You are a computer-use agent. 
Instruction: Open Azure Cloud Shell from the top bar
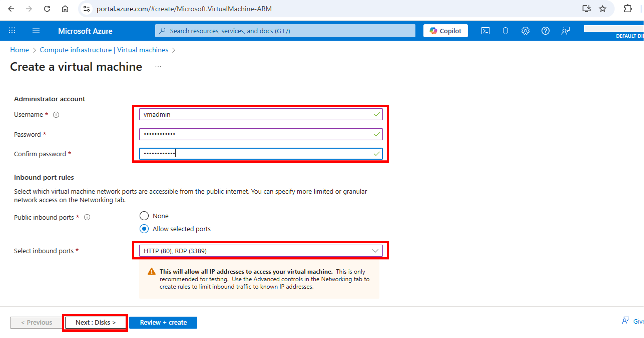tap(485, 31)
